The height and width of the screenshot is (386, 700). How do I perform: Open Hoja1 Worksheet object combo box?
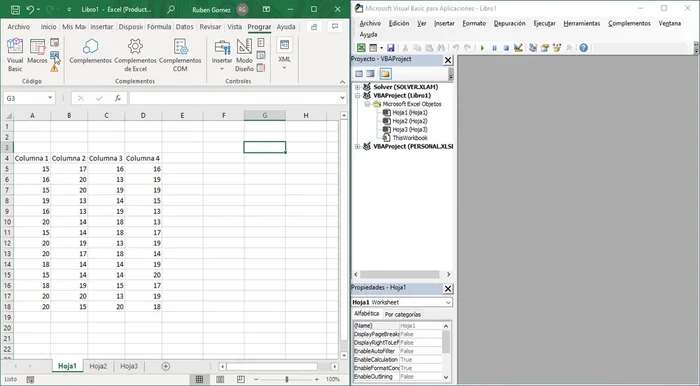coord(402,302)
